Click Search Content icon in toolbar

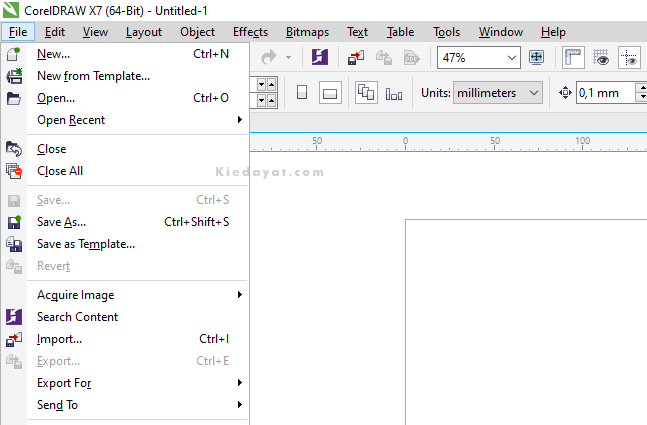tap(320, 57)
